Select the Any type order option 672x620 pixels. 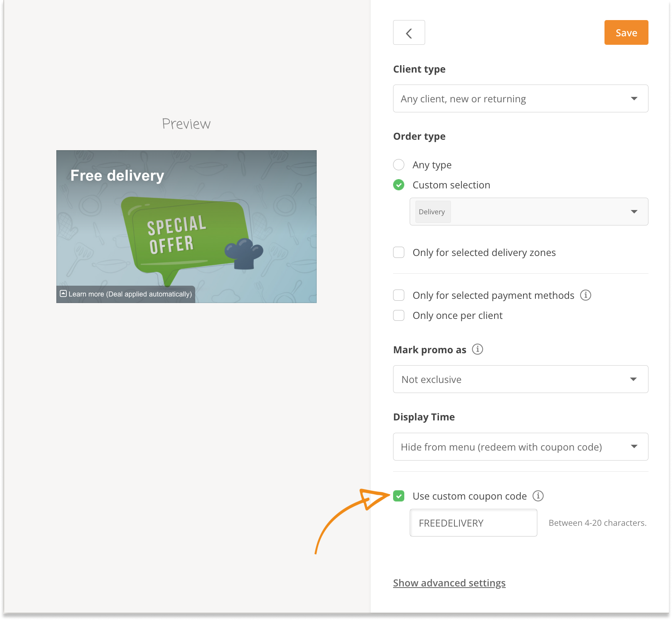coord(398,165)
